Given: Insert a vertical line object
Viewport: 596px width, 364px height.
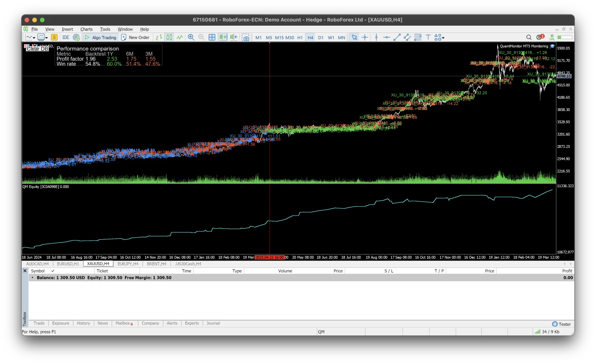Looking at the screenshot, I should [x=376, y=37].
